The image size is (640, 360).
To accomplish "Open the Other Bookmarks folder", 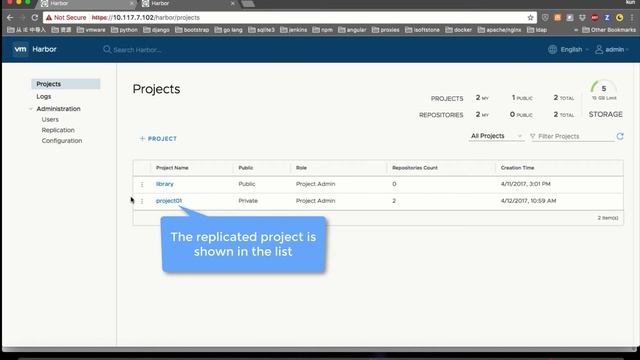I will pos(609,30).
